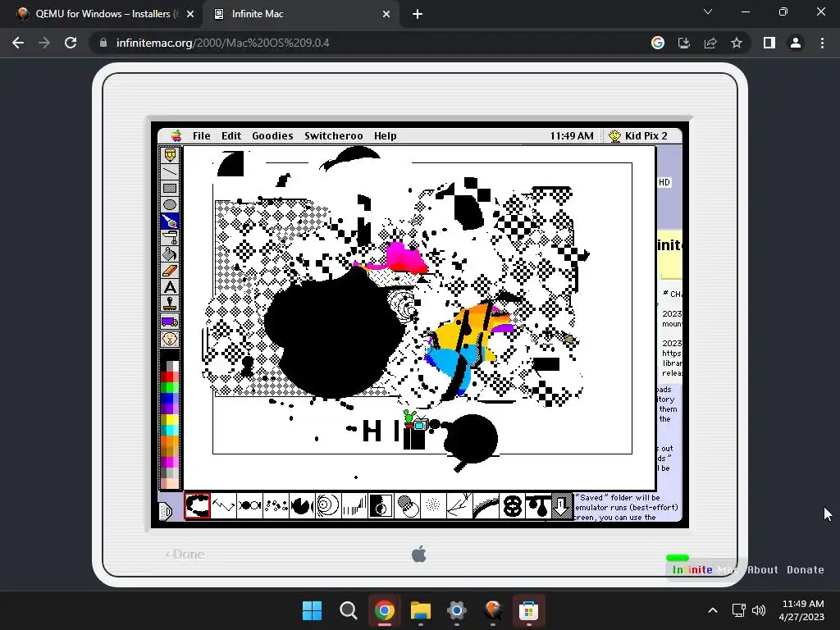Pick the magenta color swatch
The image size is (840, 630).
[169, 462]
